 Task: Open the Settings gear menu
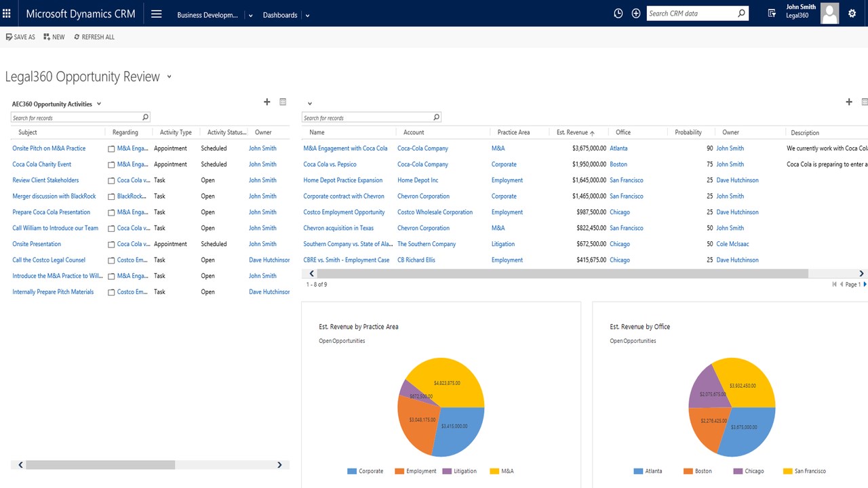[852, 13]
